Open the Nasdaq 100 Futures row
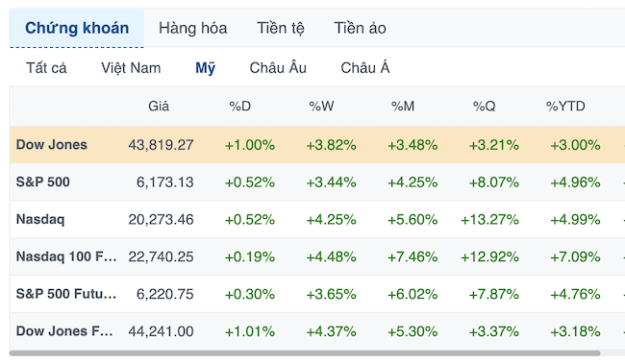This screenshot has height=364, width=625. click(317, 256)
